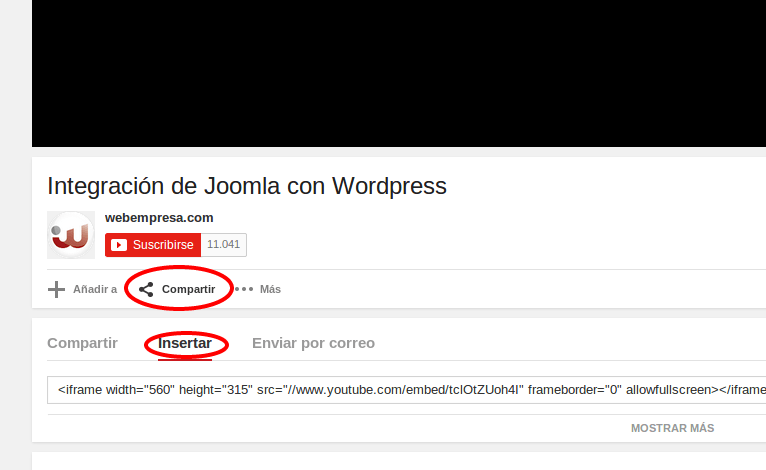The width and height of the screenshot is (766, 470).
Task: Expand options with MOSTRAR MÁS
Action: pyautogui.click(x=672, y=428)
